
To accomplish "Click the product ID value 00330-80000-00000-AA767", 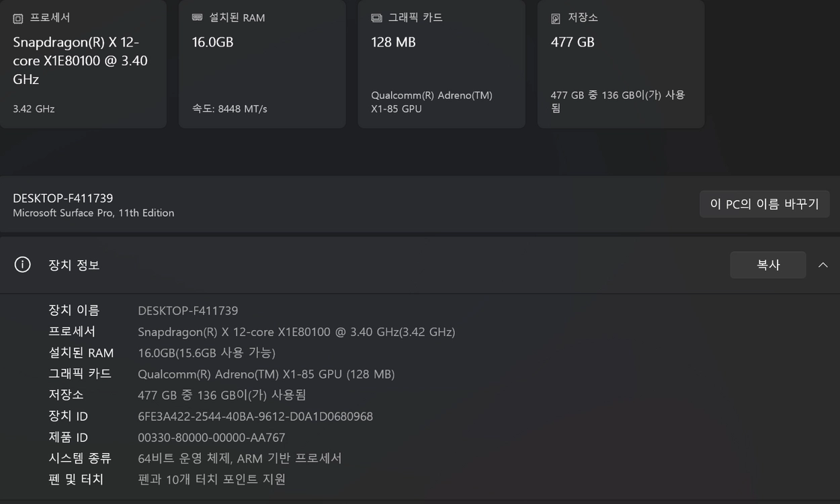I will [x=212, y=437].
